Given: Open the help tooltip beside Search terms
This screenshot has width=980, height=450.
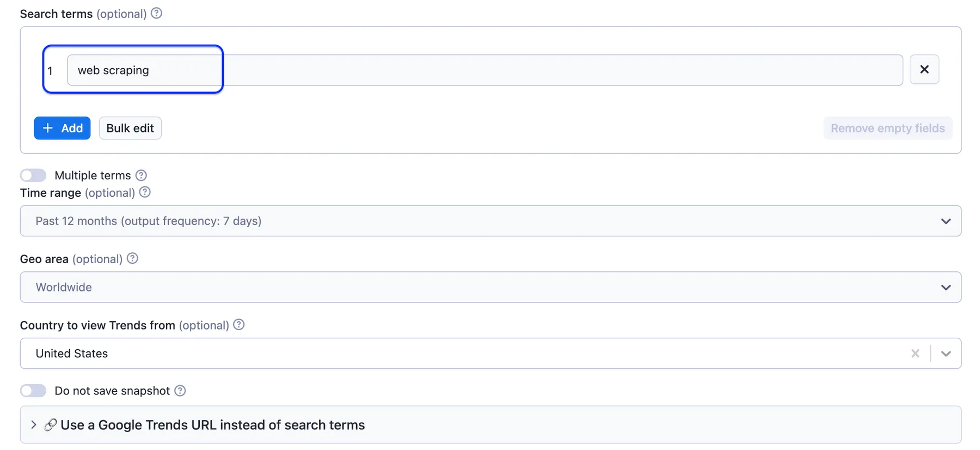Looking at the screenshot, I should tap(156, 13).
